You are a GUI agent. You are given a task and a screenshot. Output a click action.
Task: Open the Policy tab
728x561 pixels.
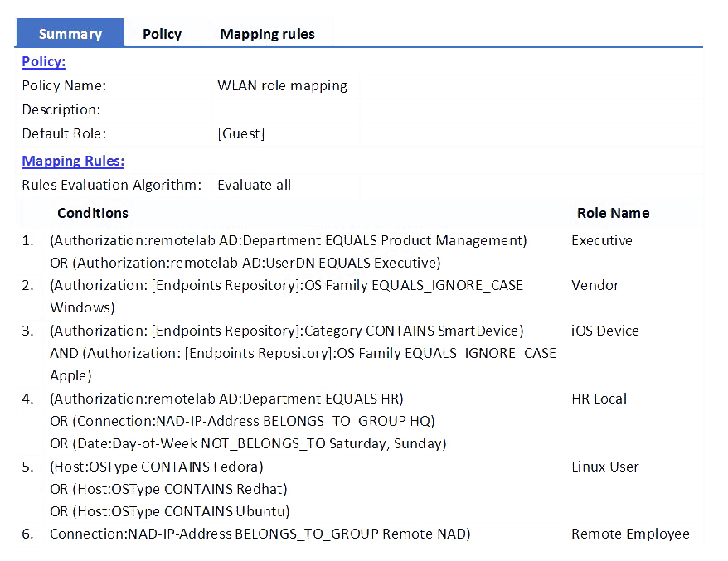coord(162,34)
